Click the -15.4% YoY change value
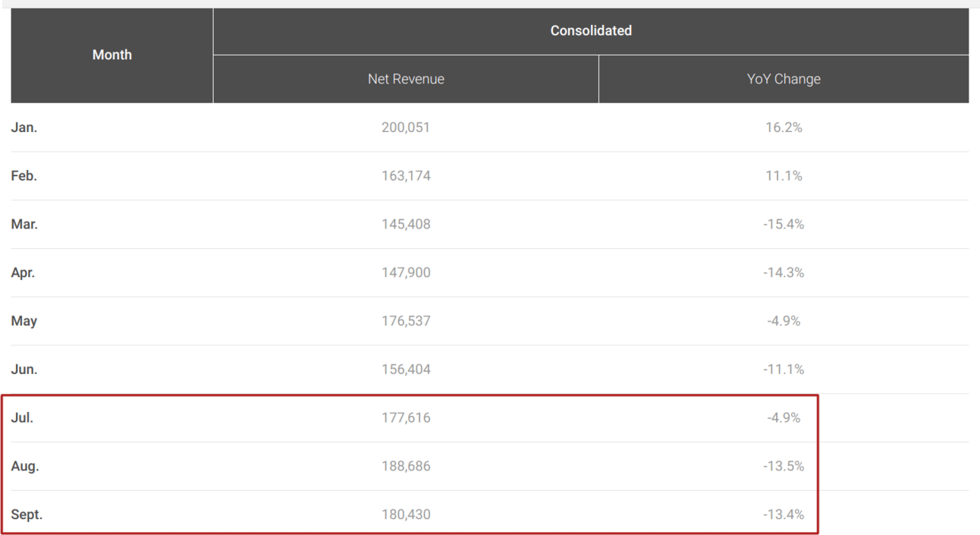This screenshot has height=535, width=980. [x=784, y=225]
